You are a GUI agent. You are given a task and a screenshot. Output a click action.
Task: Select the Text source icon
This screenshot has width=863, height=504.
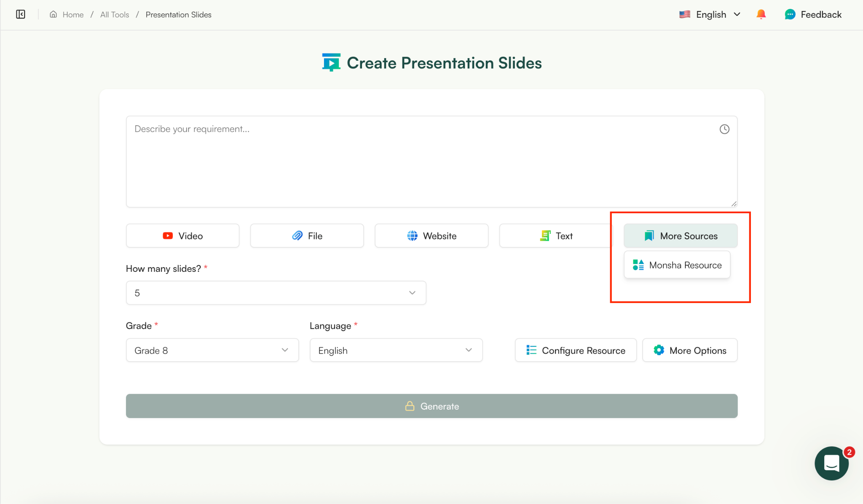coord(545,236)
